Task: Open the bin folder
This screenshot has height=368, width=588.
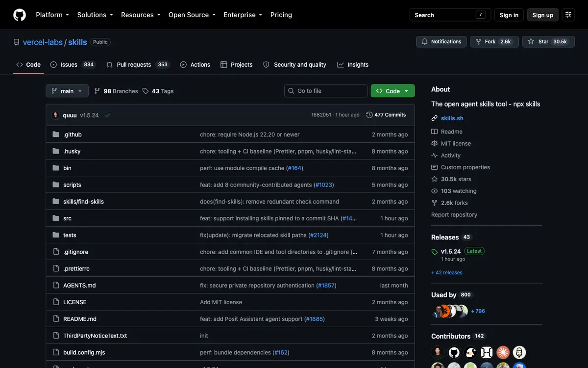Action: click(67, 168)
